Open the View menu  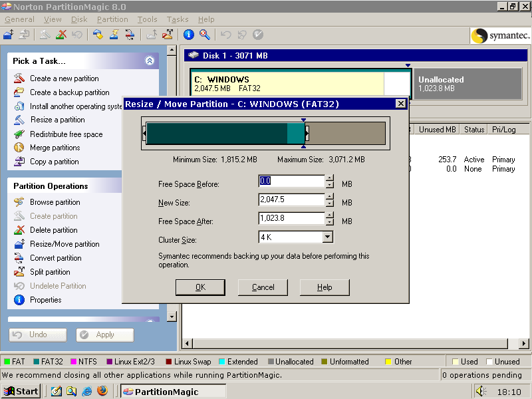coord(53,19)
